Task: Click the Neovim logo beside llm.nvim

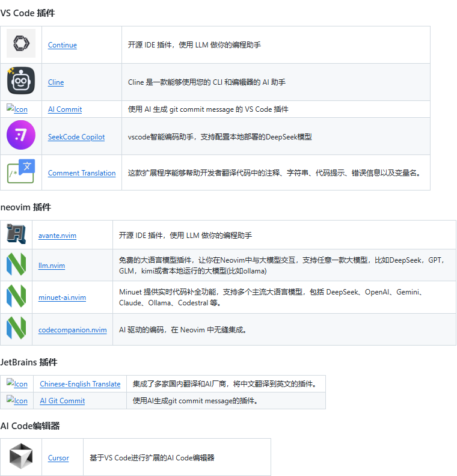Action: click(16, 264)
